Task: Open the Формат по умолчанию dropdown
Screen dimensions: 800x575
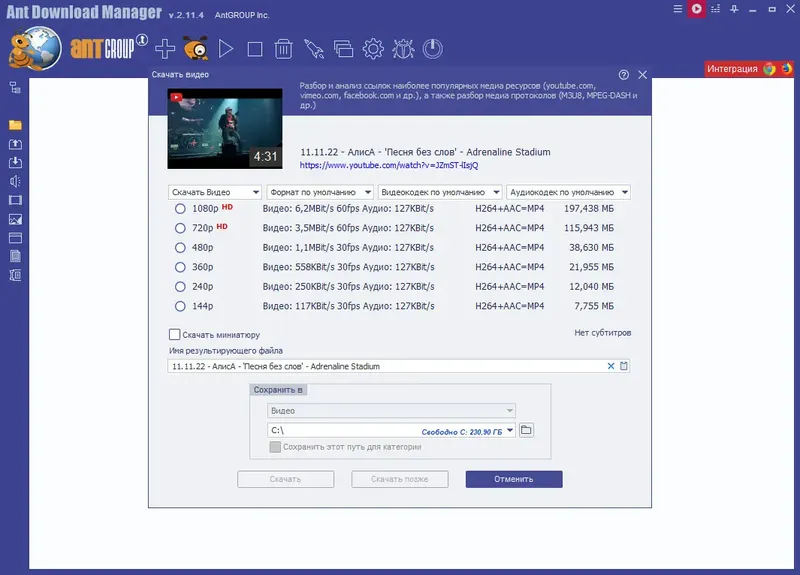Action: pyautogui.click(x=320, y=192)
